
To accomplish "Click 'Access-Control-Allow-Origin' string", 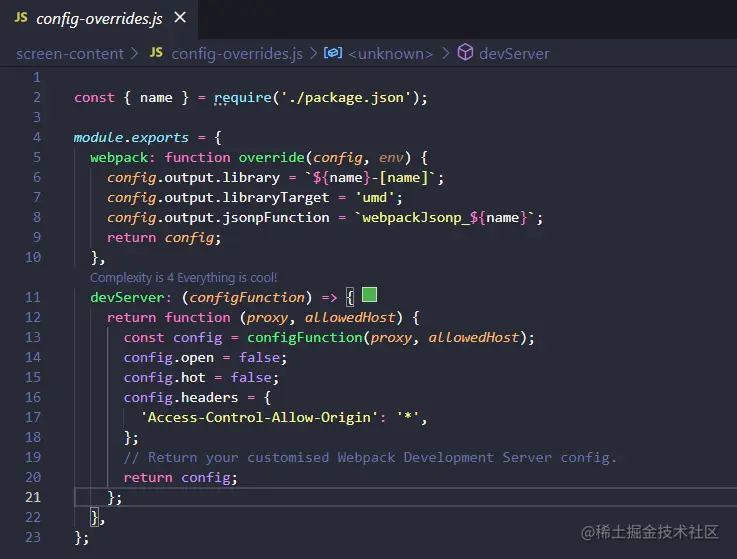I will point(259,417).
